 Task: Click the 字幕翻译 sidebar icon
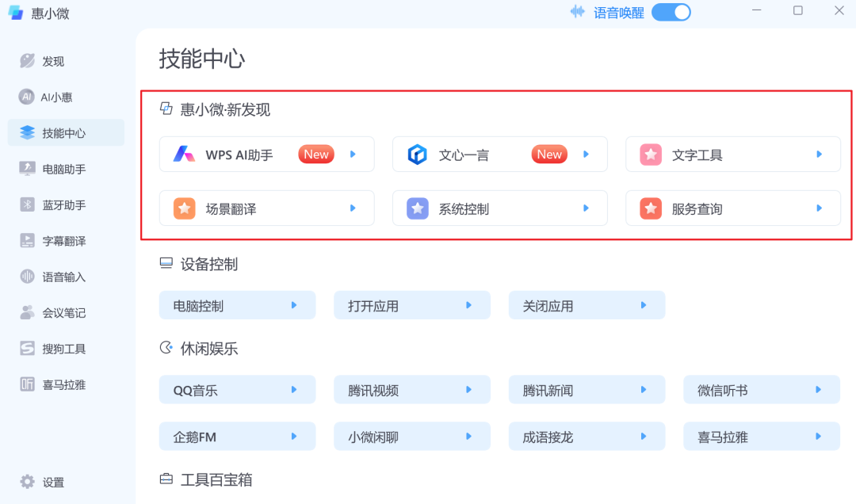click(x=27, y=241)
